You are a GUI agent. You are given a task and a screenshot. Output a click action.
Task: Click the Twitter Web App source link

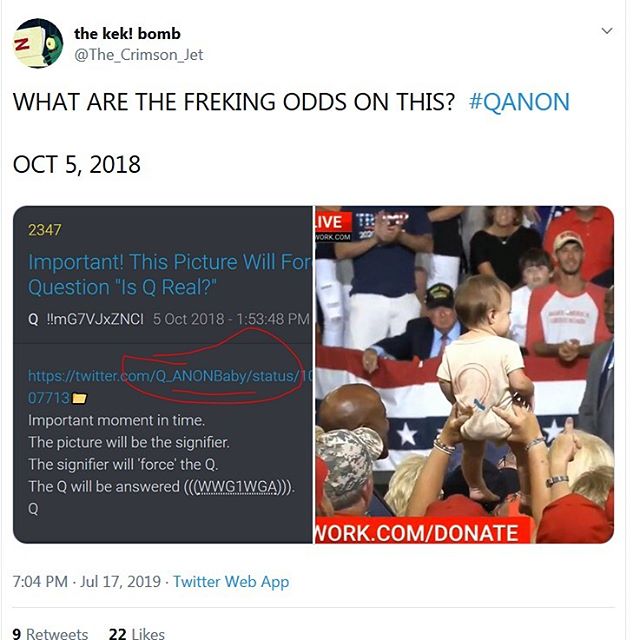click(231, 582)
